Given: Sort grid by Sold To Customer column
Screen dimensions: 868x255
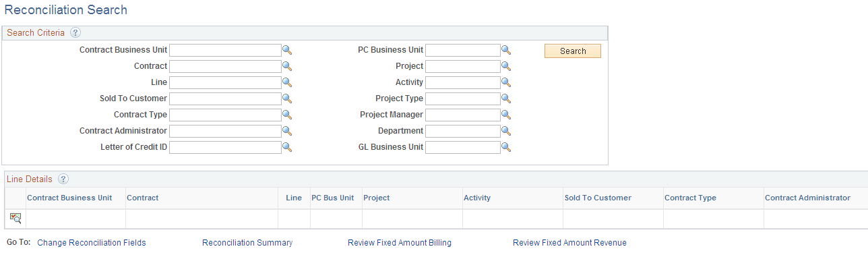Looking at the screenshot, I should pyautogui.click(x=598, y=198).
